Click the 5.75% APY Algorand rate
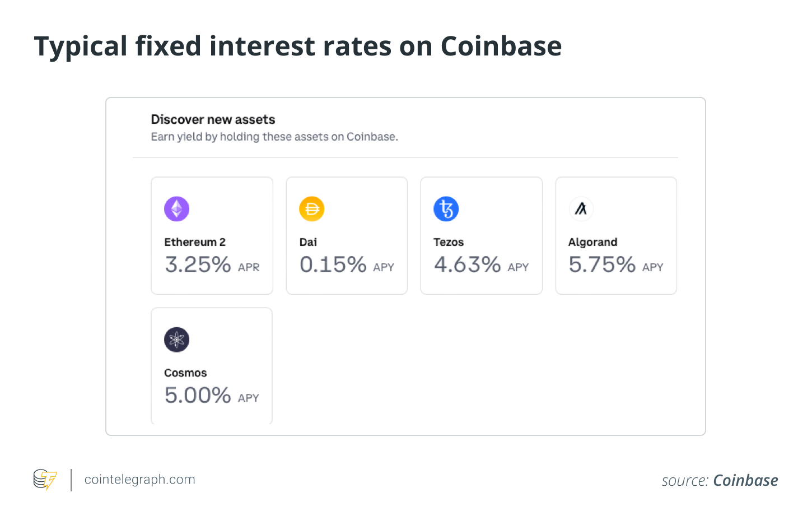The height and width of the screenshot is (525, 812). [615, 264]
